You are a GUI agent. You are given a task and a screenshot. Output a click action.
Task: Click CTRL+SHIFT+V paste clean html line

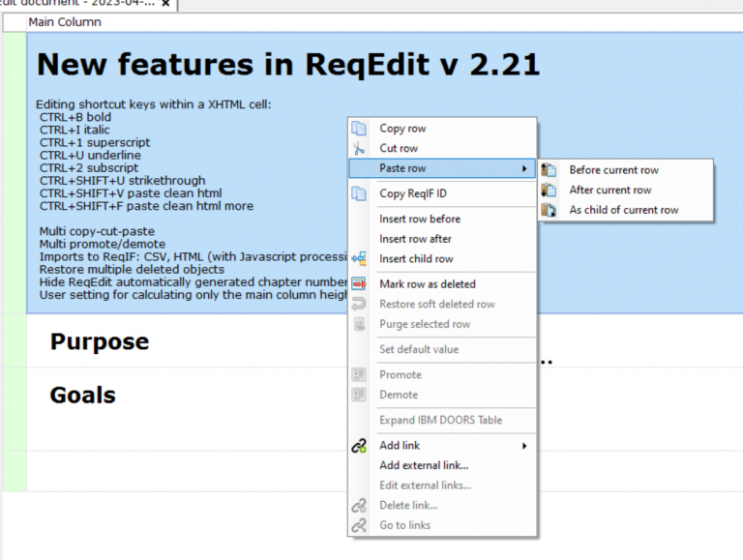pyautogui.click(x=131, y=193)
